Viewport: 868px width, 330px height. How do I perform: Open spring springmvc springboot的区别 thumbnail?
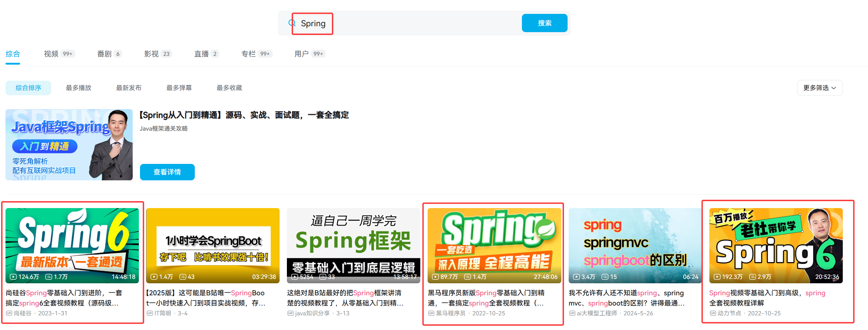click(635, 246)
